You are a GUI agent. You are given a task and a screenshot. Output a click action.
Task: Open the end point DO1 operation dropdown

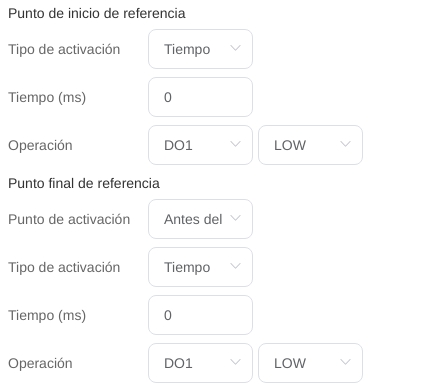coord(200,363)
